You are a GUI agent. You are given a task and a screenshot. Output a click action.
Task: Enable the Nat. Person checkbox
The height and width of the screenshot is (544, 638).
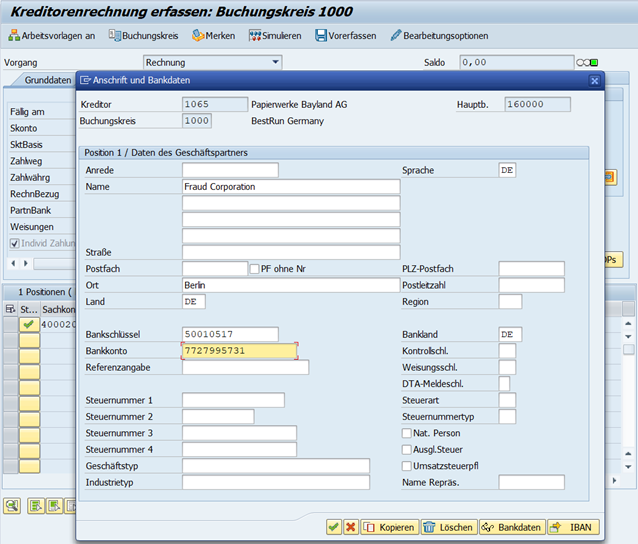(406, 433)
